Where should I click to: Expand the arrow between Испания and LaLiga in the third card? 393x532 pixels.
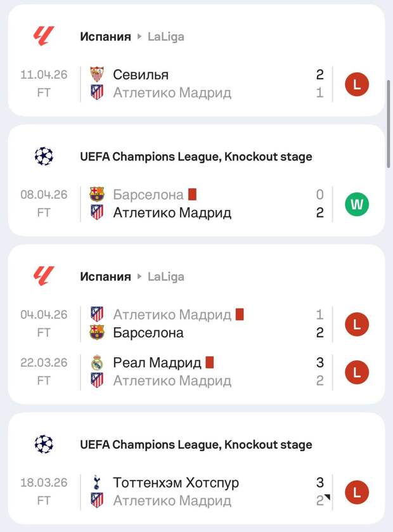pyautogui.click(x=139, y=277)
